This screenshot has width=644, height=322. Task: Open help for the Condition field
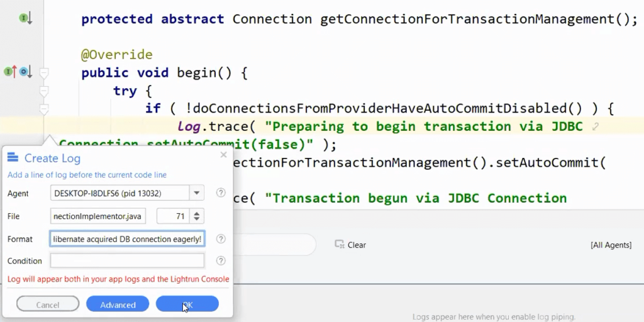(221, 260)
